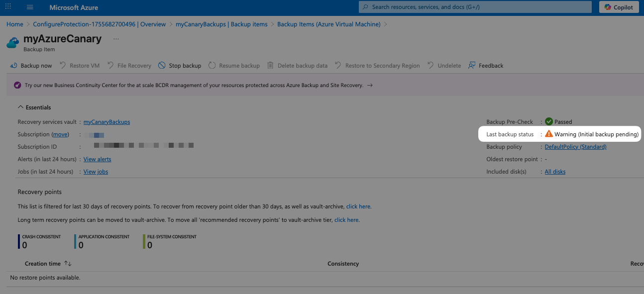Image resolution: width=644 pixels, height=294 pixels.
Task: Open ConfigureProtection-1755682700496 Overview breadcrumb
Action: pos(100,24)
